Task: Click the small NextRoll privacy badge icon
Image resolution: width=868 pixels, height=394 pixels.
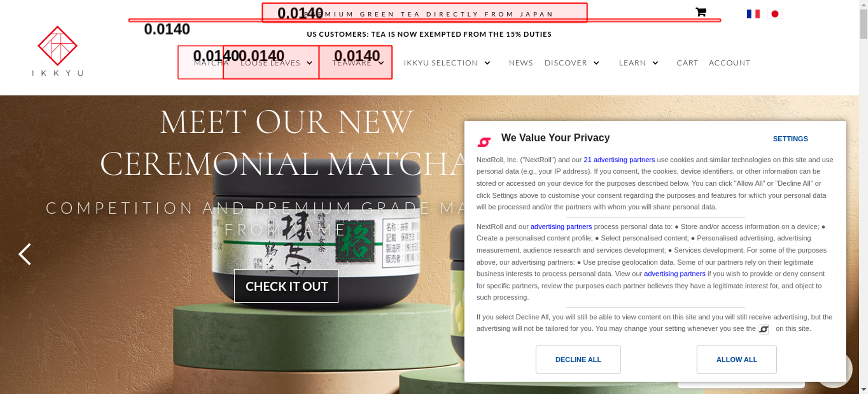Action: 763,329
